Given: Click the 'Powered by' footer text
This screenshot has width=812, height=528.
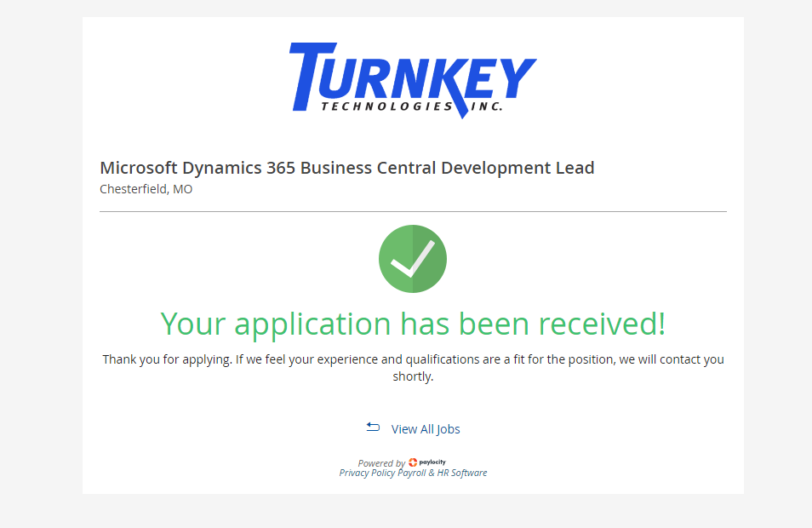Looking at the screenshot, I should pos(381,463).
